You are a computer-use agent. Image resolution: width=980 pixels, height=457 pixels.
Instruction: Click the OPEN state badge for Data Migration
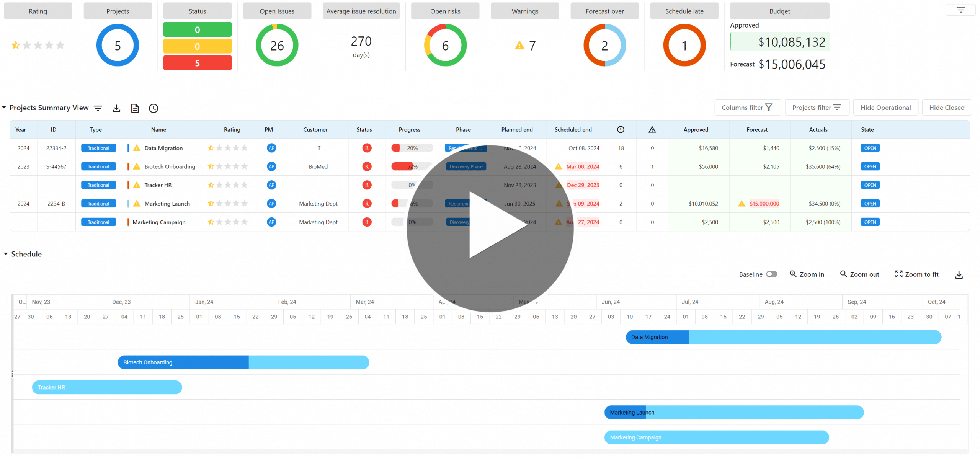click(x=870, y=148)
